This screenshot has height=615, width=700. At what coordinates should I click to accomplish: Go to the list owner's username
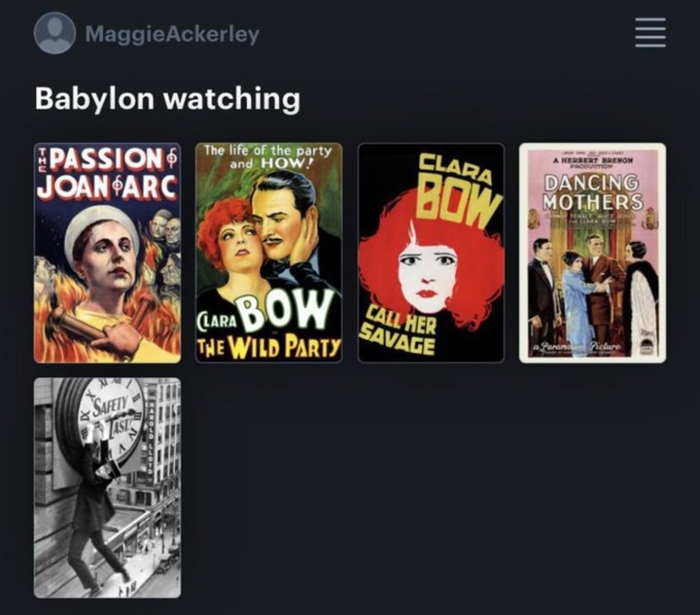coord(172,34)
